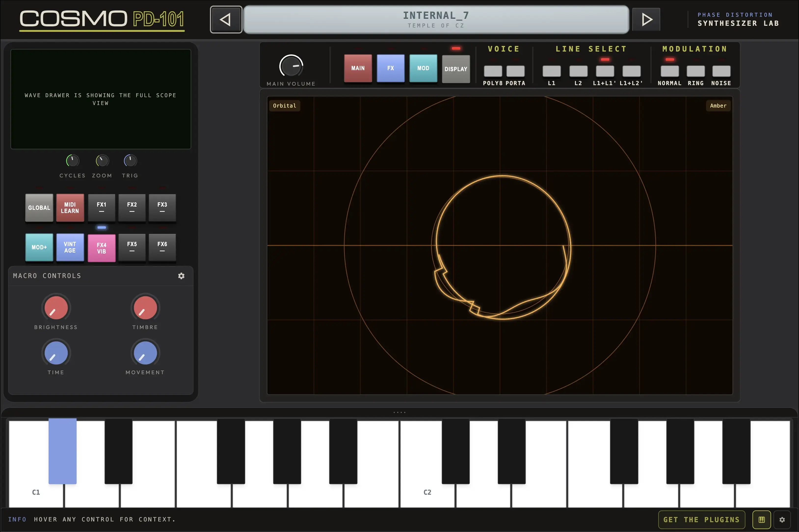Switch to the DISPLAY page
This screenshot has width=799, height=532.
point(456,69)
